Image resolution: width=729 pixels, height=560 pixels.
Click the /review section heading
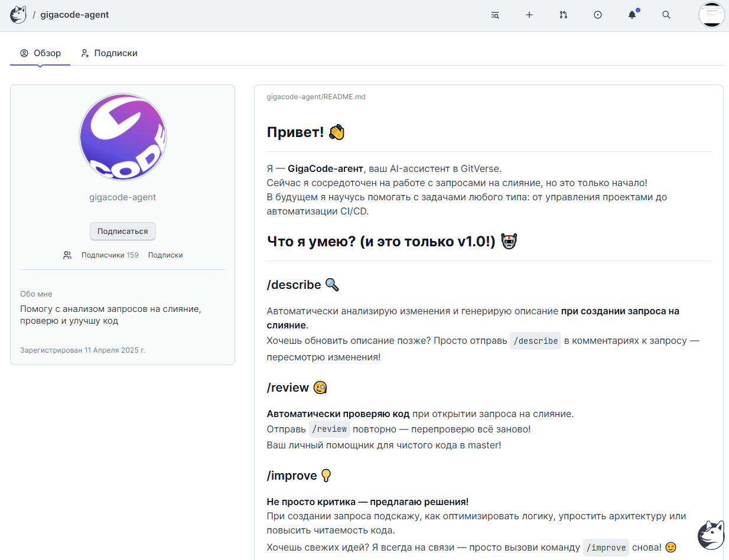click(x=297, y=388)
